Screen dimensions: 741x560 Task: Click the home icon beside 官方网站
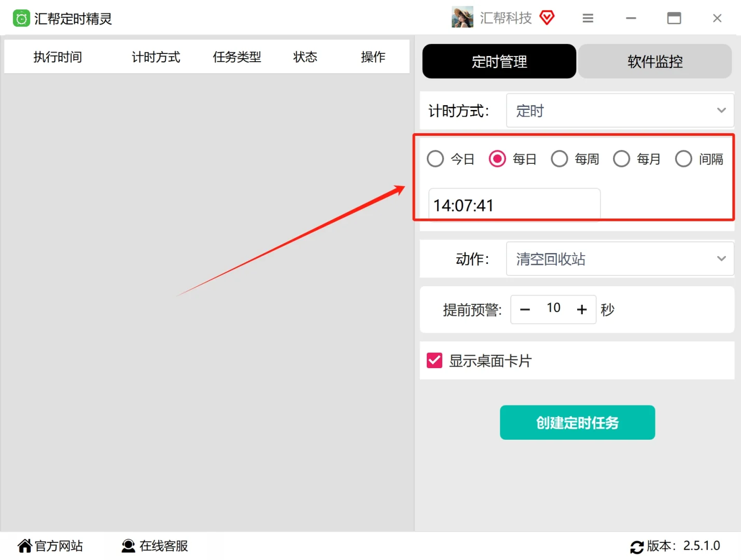coord(24,545)
